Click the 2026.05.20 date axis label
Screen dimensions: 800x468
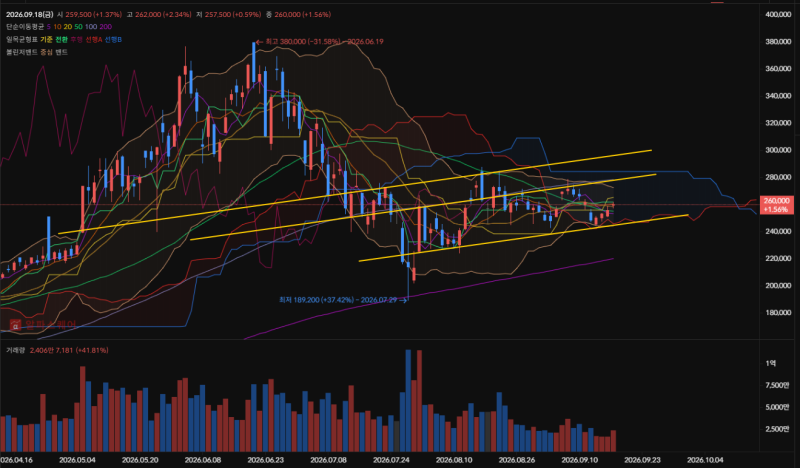click(x=140, y=460)
